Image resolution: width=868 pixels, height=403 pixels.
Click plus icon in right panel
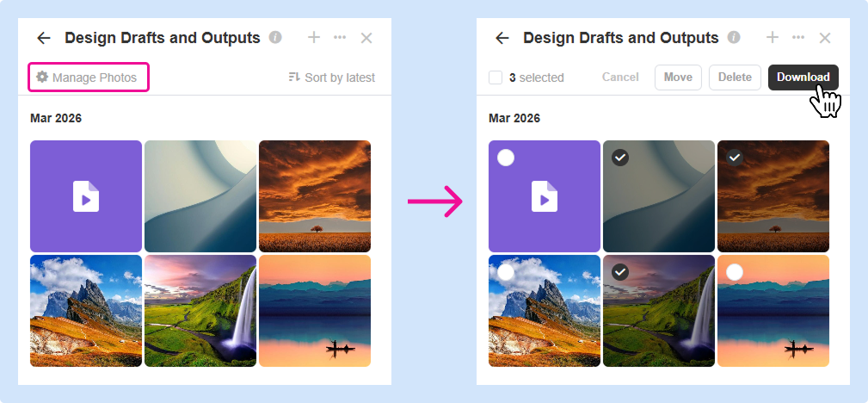click(773, 37)
